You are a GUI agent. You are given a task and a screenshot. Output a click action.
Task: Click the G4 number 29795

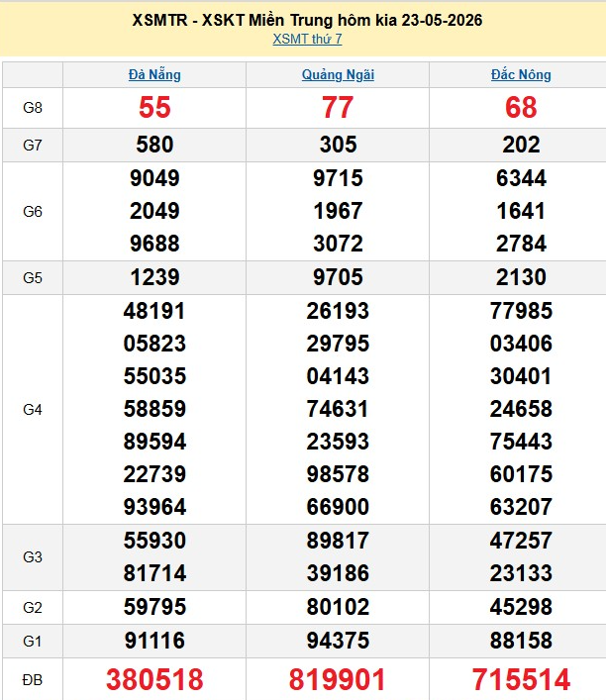coord(338,344)
